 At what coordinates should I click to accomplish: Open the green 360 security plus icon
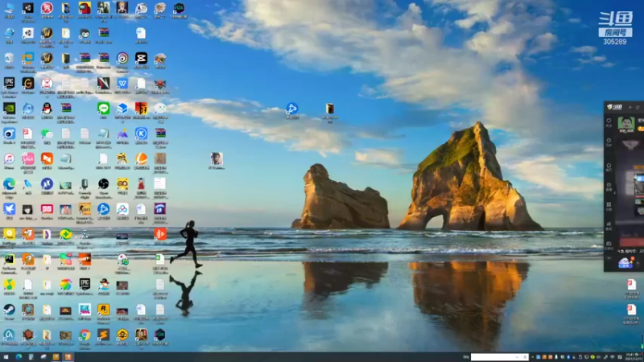(66, 234)
